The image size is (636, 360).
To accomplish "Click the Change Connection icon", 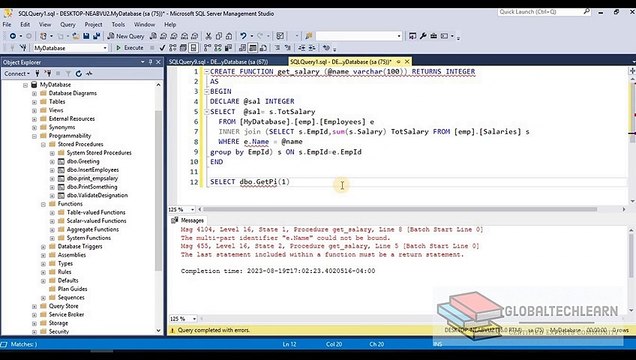I will pyautogui.click(x=23, y=48).
